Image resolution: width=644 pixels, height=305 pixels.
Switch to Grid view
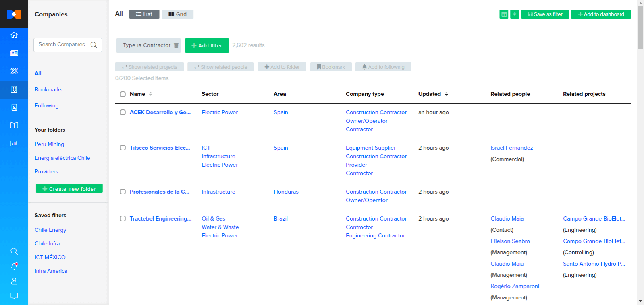pyautogui.click(x=178, y=14)
